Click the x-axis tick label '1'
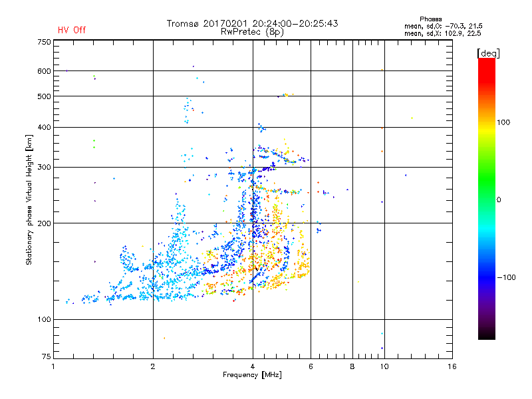Viewport: 532px width, 399px height. [53, 366]
